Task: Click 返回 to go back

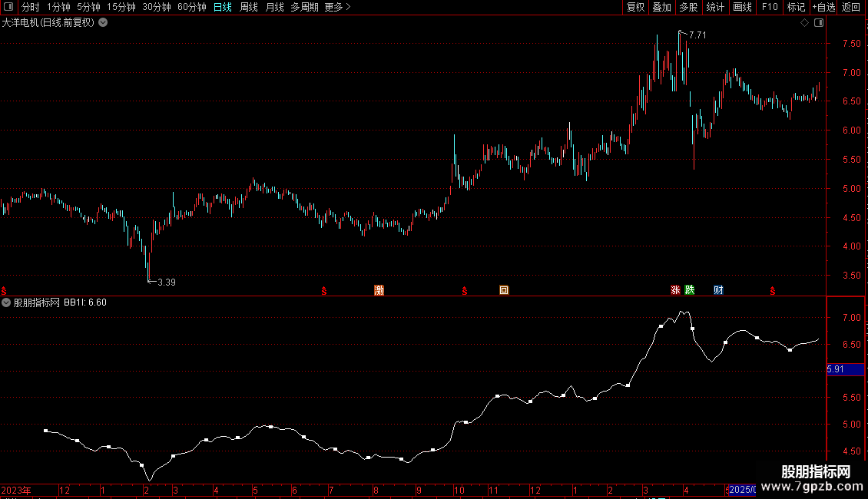Action: click(x=851, y=7)
